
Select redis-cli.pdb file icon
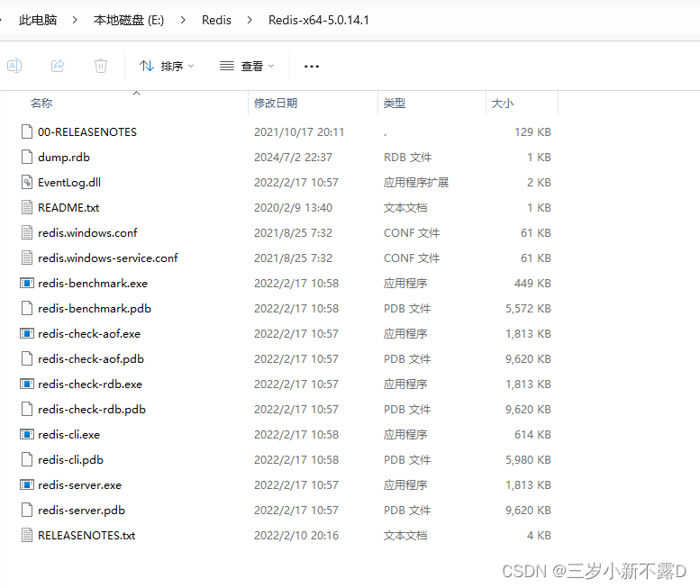(x=27, y=459)
